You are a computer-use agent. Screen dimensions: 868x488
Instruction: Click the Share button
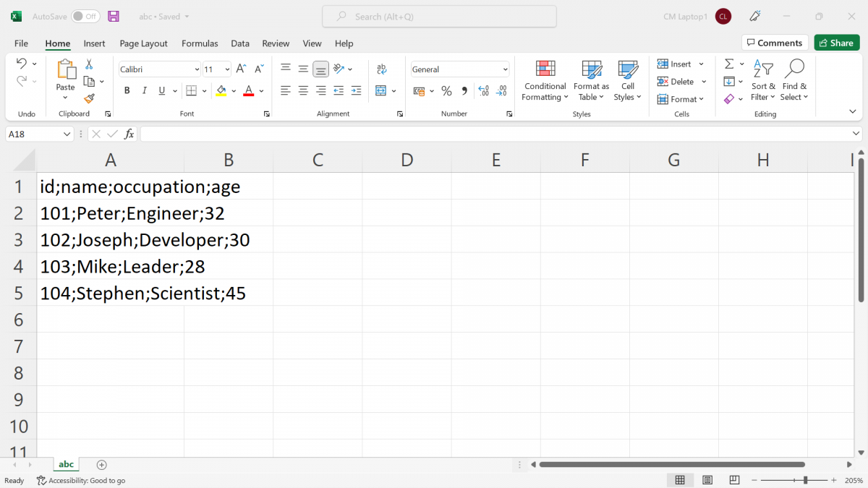[x=837, y=43]
